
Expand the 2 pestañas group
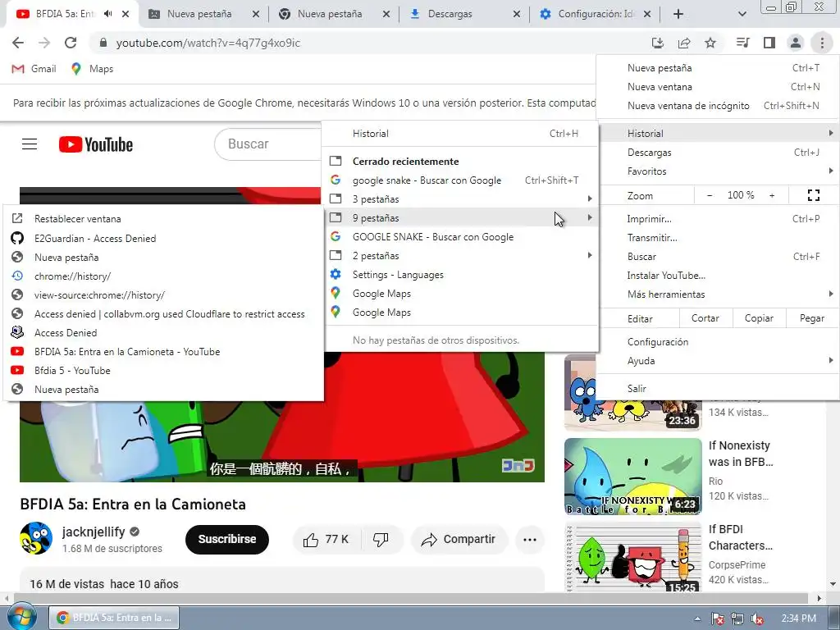460,256
